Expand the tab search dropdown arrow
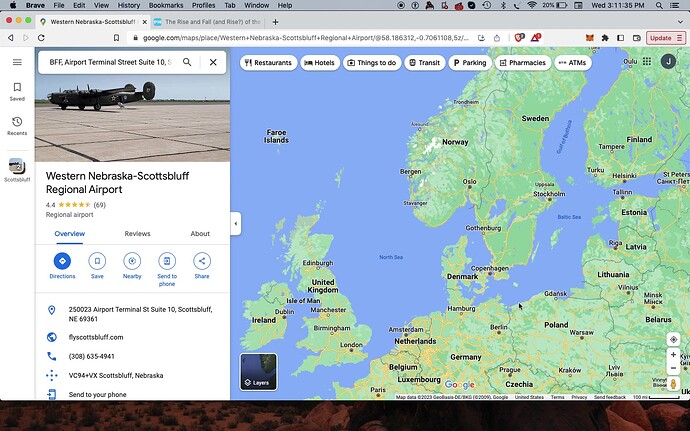This screenshot has height=431, width=690. (680, 22)
